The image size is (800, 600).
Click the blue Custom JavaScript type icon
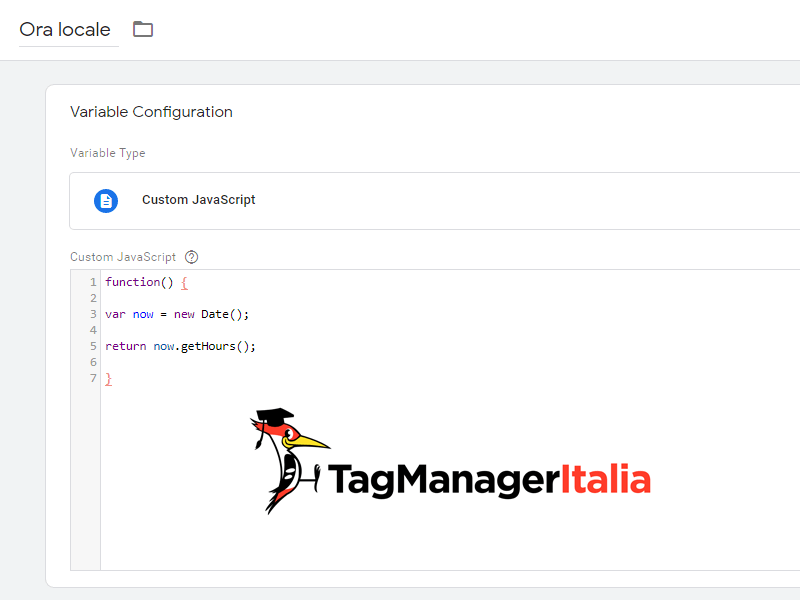click(106, 201)
